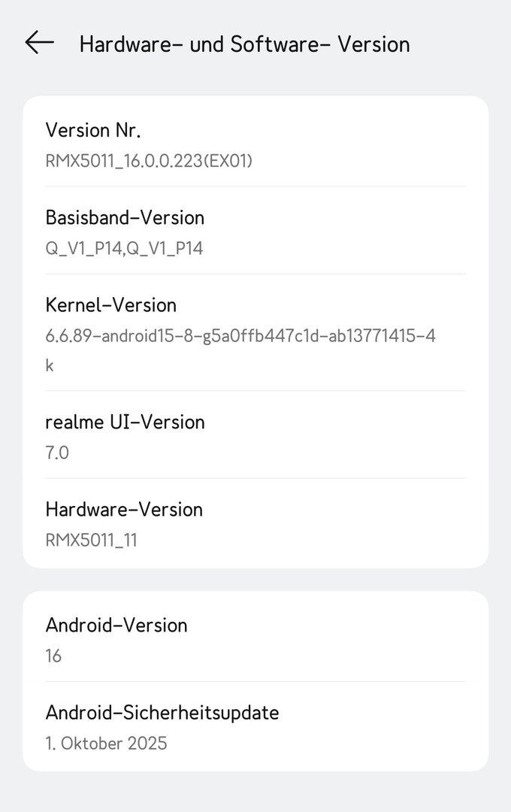Tap the Hardware-Version label

click(124, 509)
